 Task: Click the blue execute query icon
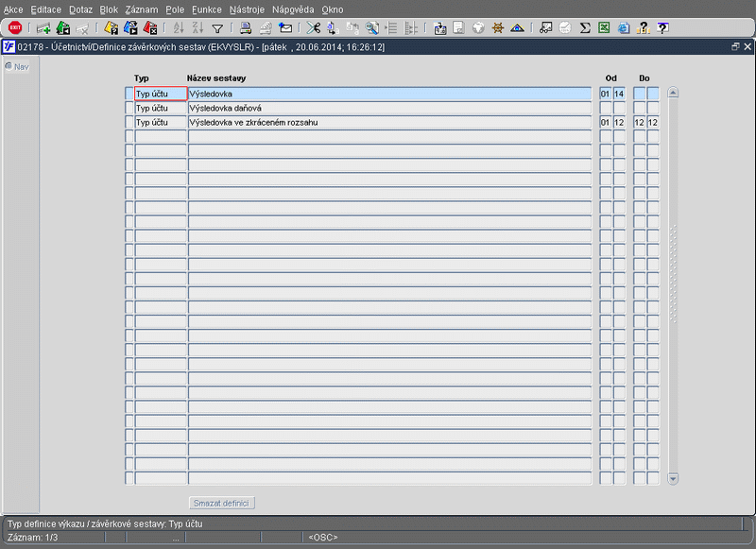[130, 28]
